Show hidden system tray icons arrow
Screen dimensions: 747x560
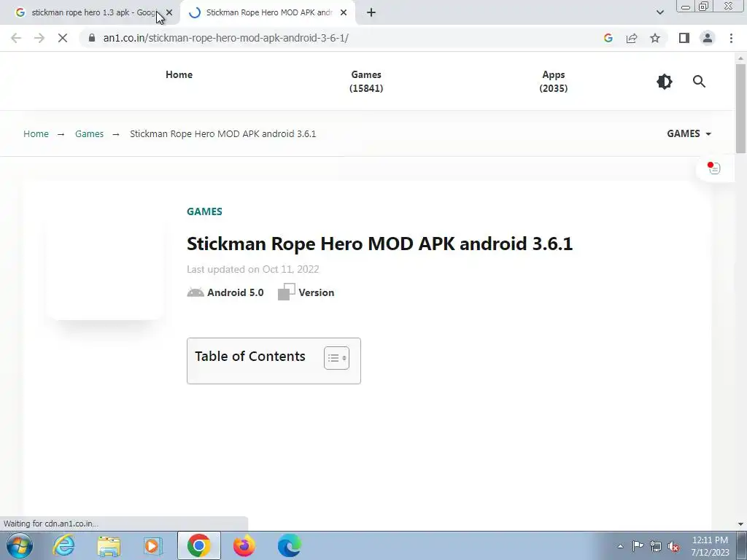620,546
